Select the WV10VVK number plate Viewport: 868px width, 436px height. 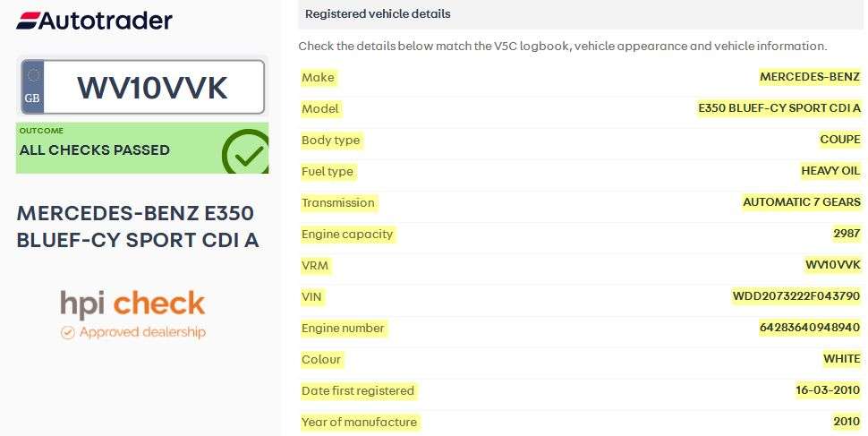coord(152,88)
